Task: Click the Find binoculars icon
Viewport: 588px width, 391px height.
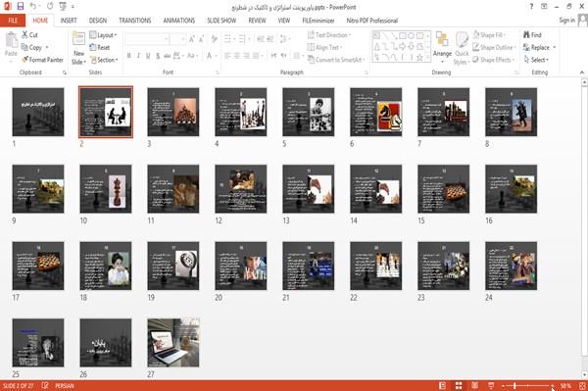Action: coord(526,35)
